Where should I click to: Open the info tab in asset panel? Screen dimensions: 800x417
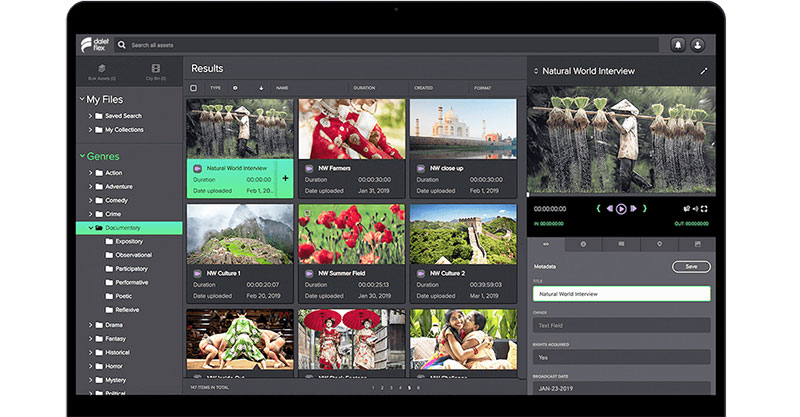coord(583,244)
